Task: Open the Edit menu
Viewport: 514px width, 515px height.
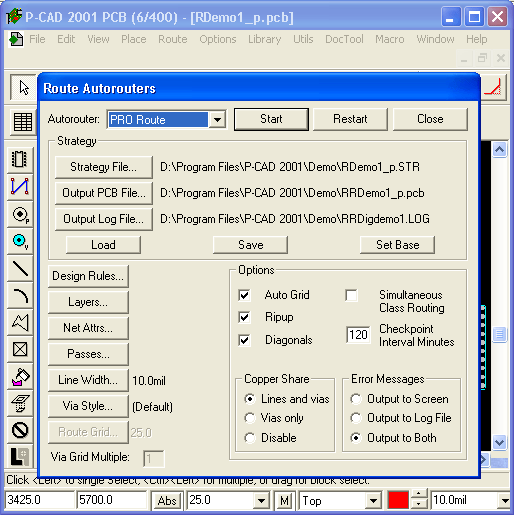Action: coord(66,39)
